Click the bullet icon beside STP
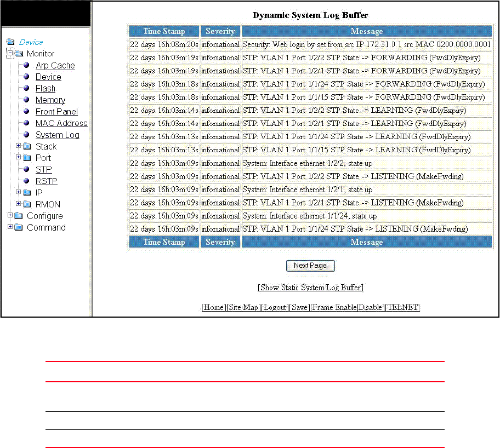 click(27, 169)
